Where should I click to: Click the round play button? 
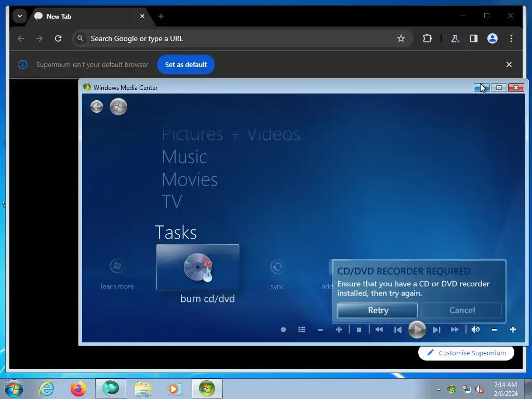pos(417,329)
